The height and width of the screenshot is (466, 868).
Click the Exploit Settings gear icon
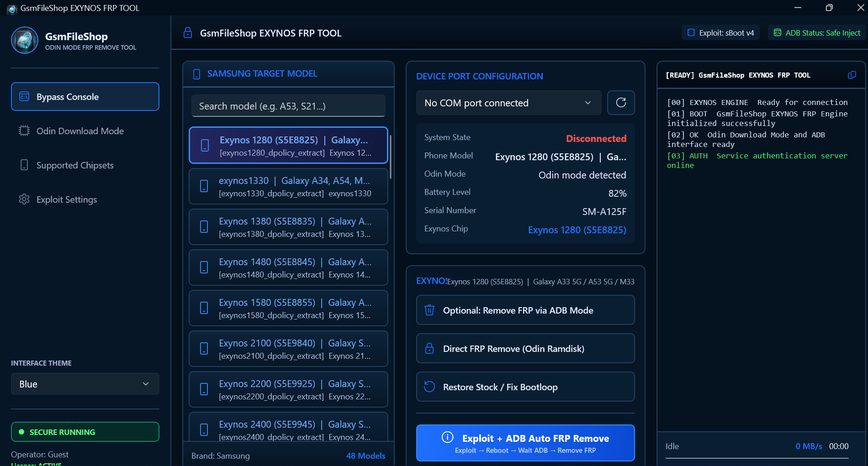point(24,199)
